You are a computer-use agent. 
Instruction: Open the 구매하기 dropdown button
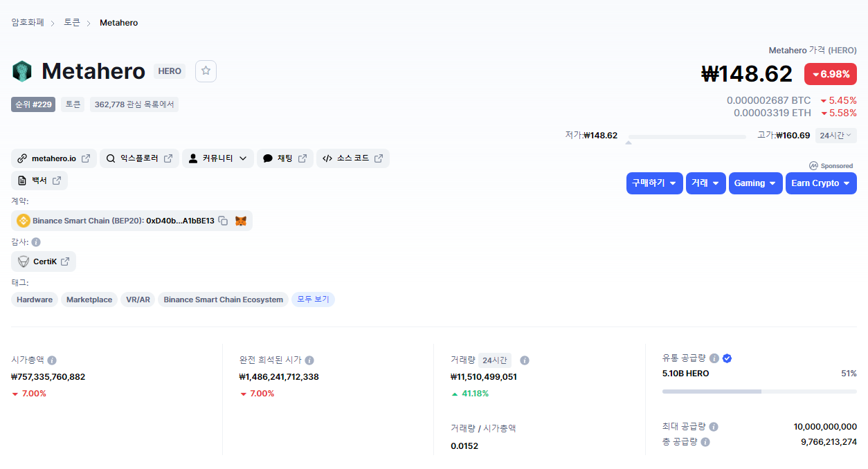(x=654, y=183)
